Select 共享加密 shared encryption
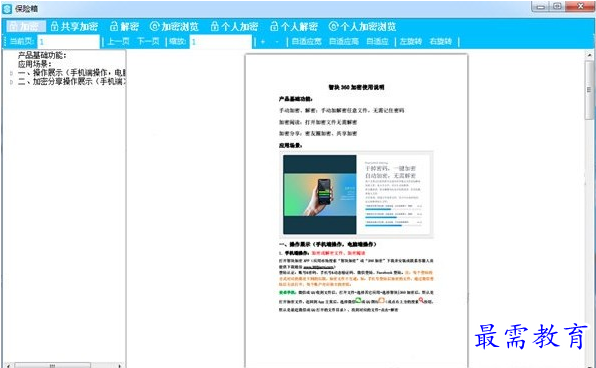 coord(74,27)
